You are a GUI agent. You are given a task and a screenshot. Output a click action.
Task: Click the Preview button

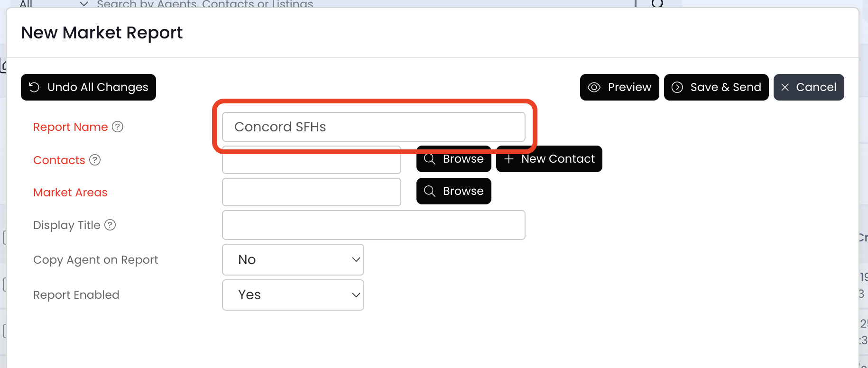tap(619, 87)
